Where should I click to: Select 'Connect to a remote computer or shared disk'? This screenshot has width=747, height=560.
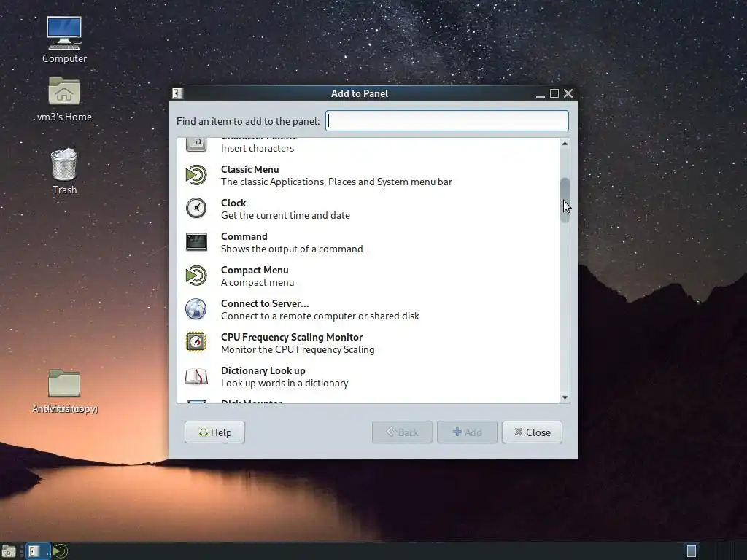[x=320, y=316]
